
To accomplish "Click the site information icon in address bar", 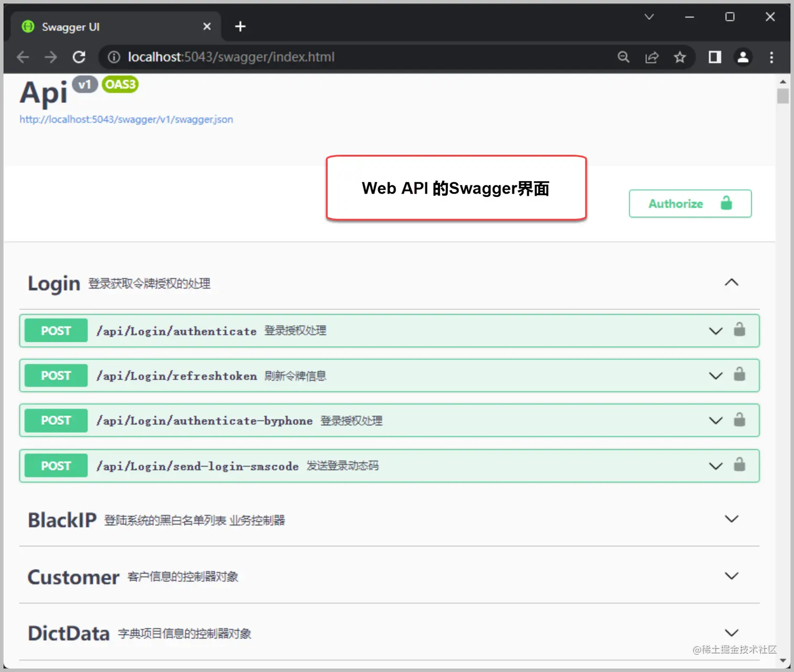I will tap(114, 57).
